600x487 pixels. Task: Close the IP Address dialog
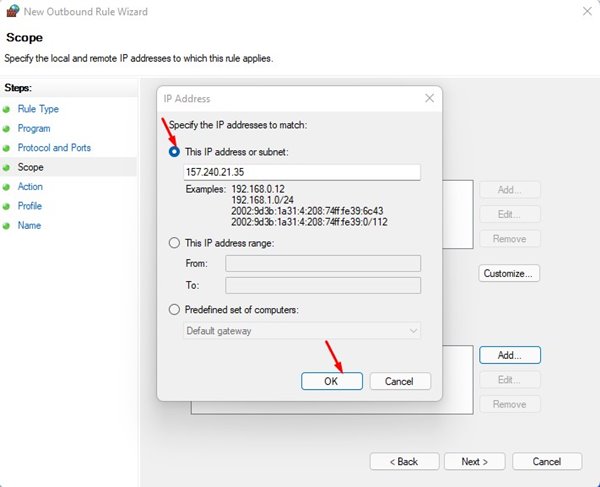[x=429, y=99]
